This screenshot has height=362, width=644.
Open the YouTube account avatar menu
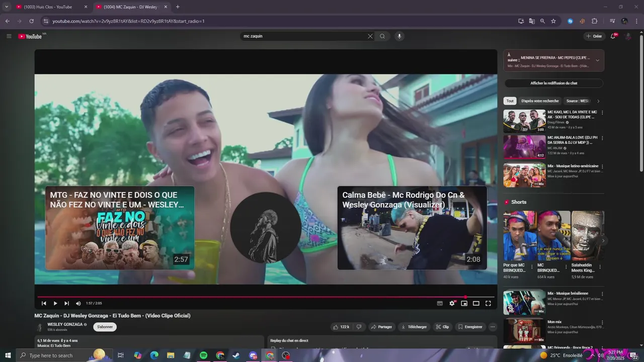[x=628, y=36]
